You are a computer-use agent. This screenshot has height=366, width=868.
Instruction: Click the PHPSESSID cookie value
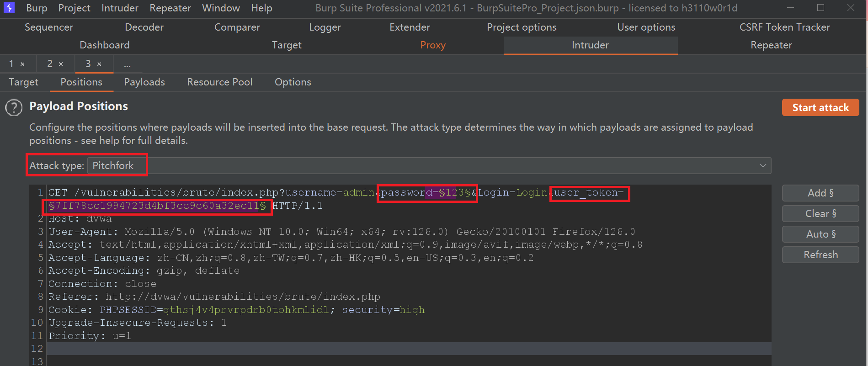coord(246,310)
